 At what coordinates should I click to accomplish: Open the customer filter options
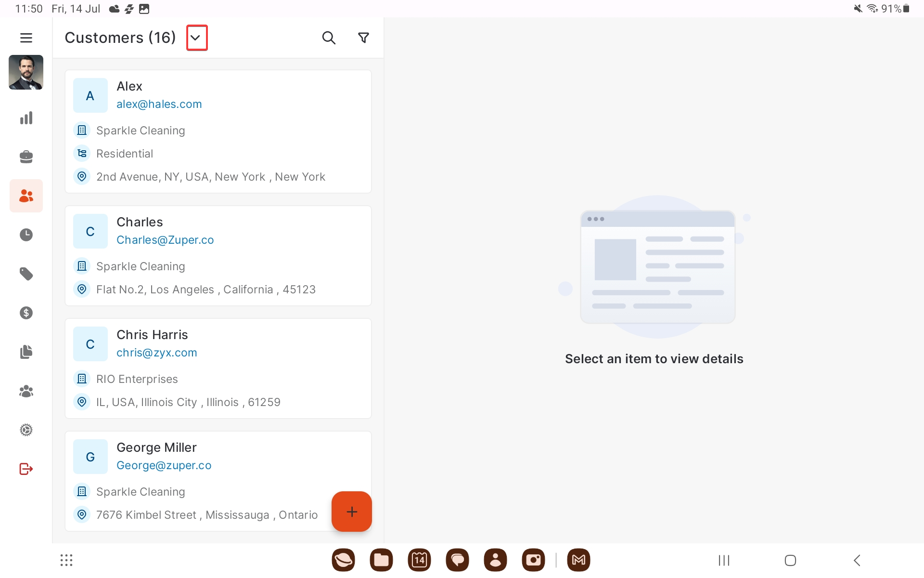tap(363, 38)
